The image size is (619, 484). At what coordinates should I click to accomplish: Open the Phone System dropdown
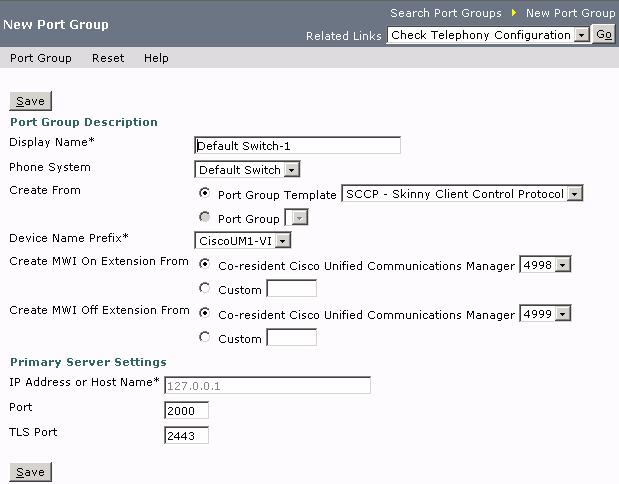(246, 170)
